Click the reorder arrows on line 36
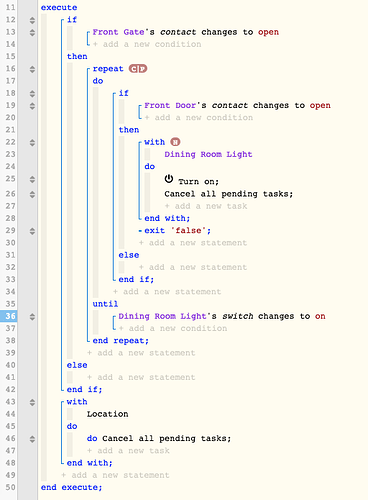 32,317
